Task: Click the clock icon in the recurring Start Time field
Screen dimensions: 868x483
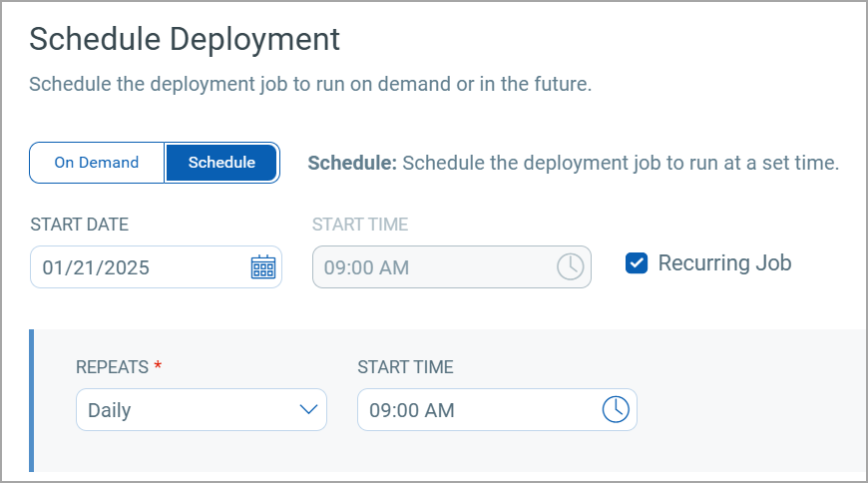Action: point(616,409)
